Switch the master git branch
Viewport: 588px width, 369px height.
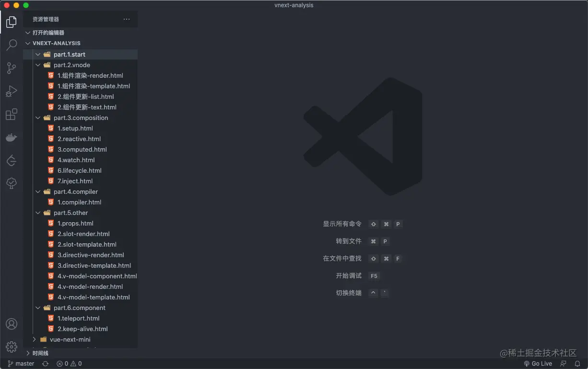[21, 364]
